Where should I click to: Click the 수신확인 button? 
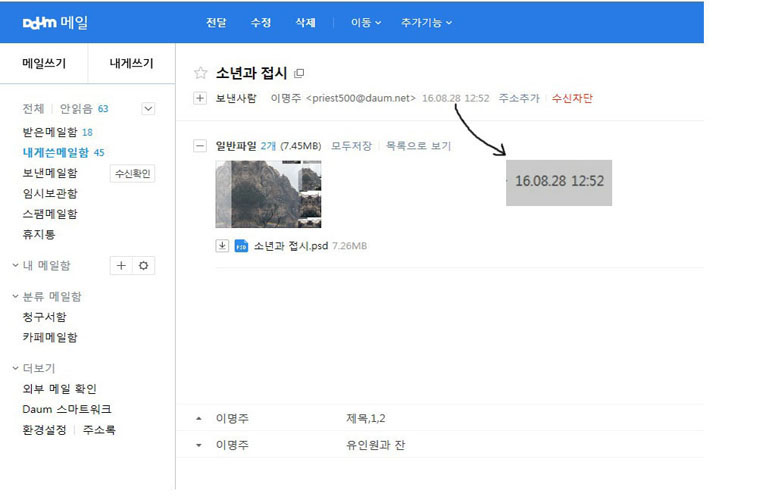pyautogui.click(x=132, y=174)
